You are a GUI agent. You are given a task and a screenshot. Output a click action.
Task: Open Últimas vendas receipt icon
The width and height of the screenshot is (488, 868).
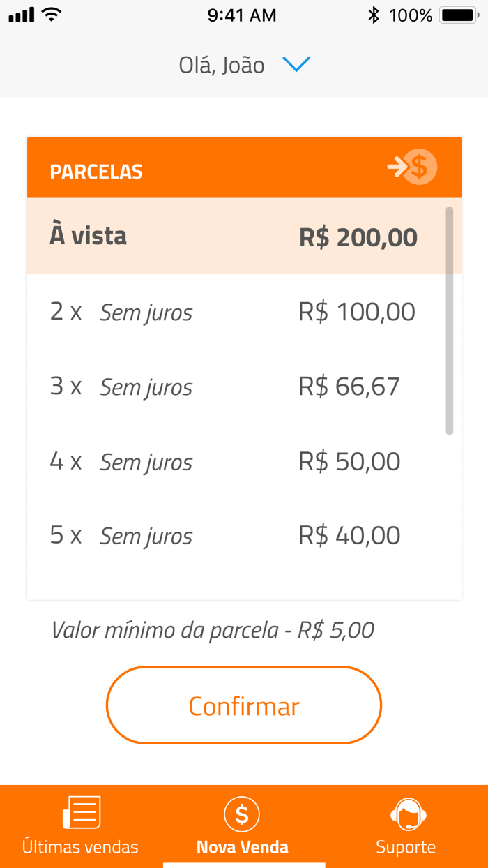pyautogui.click(x=81, y=811)
